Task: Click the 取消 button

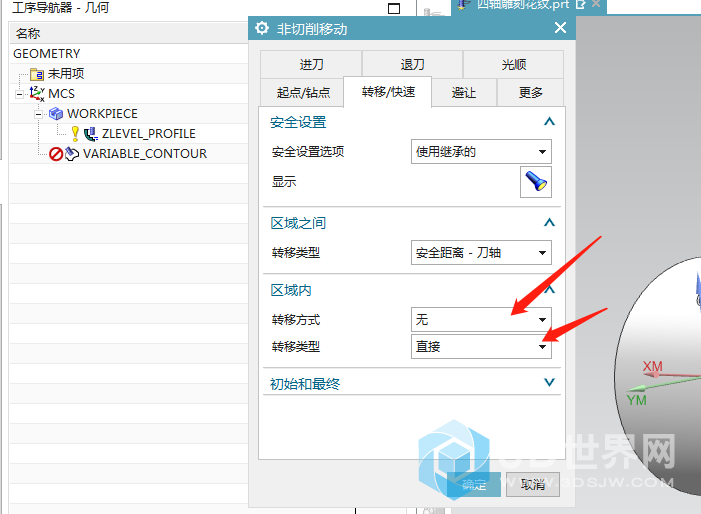Action: (532, 485)
